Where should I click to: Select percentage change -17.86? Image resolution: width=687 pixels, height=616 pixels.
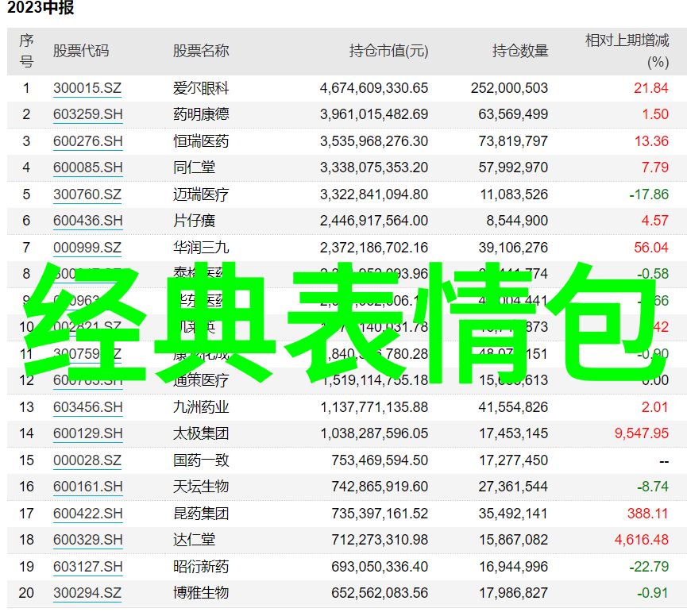click(x=649, y=194)
